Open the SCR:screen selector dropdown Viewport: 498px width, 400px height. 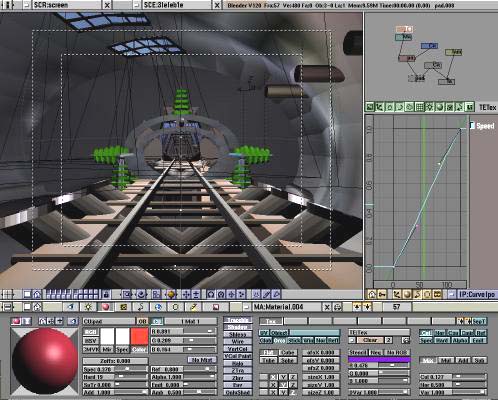(x=26, y=5)
